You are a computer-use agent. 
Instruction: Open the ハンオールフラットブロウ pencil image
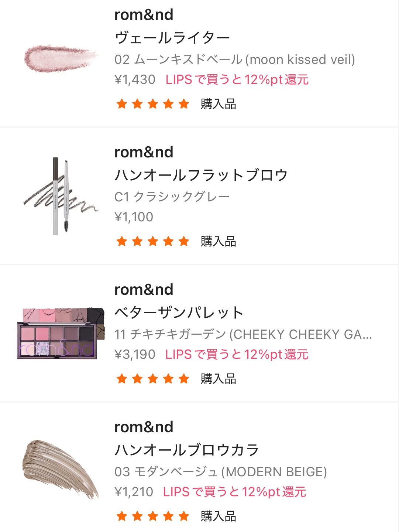coord(61,196)
